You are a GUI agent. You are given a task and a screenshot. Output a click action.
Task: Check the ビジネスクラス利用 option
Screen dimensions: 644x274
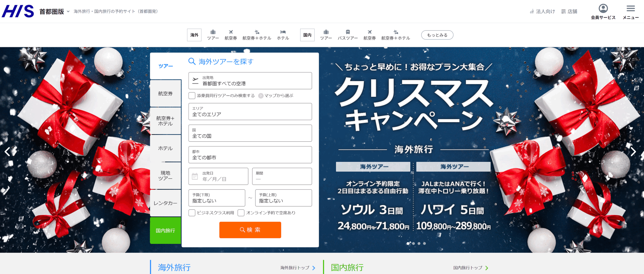tap(192, 213)
